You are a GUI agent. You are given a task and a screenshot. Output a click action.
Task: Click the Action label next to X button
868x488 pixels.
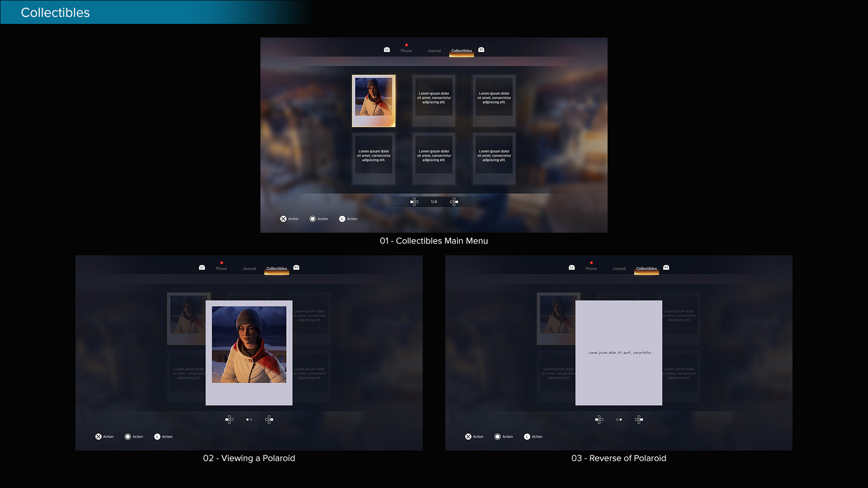[292, 219]
